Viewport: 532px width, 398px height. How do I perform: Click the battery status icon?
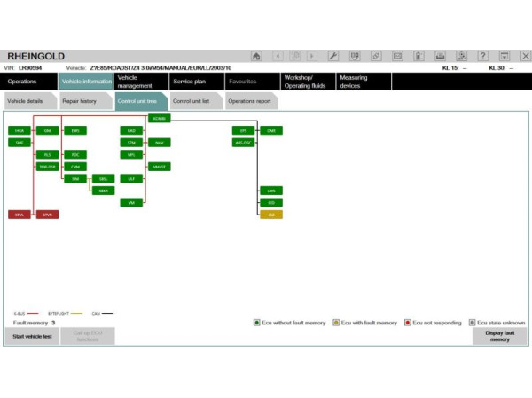[419, 56]
